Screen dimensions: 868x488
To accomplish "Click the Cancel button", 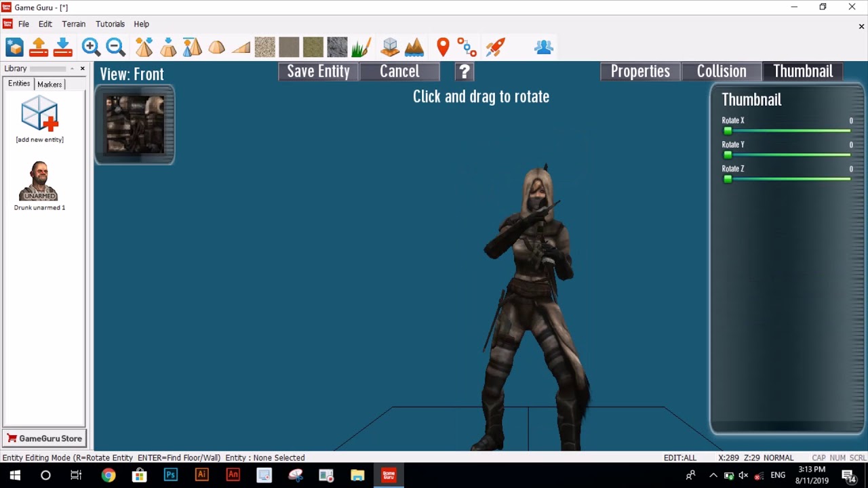I will [x=399, y=71].
